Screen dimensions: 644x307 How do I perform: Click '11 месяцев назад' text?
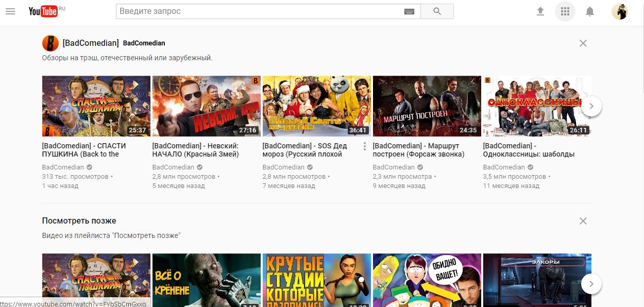pos(511,185)
